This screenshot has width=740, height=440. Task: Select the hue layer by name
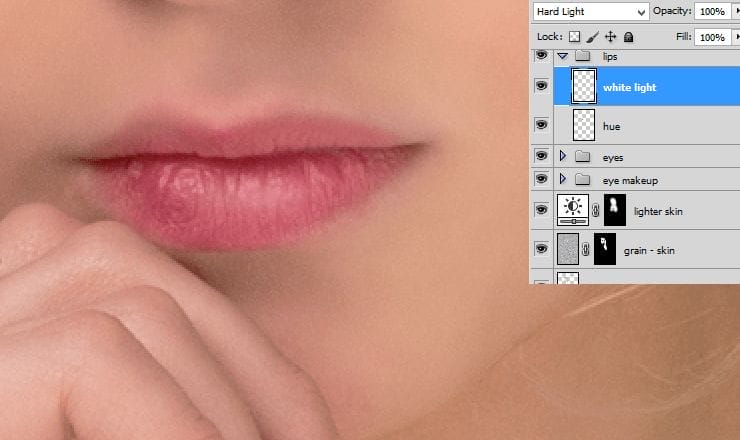click(x=611, y=126)
